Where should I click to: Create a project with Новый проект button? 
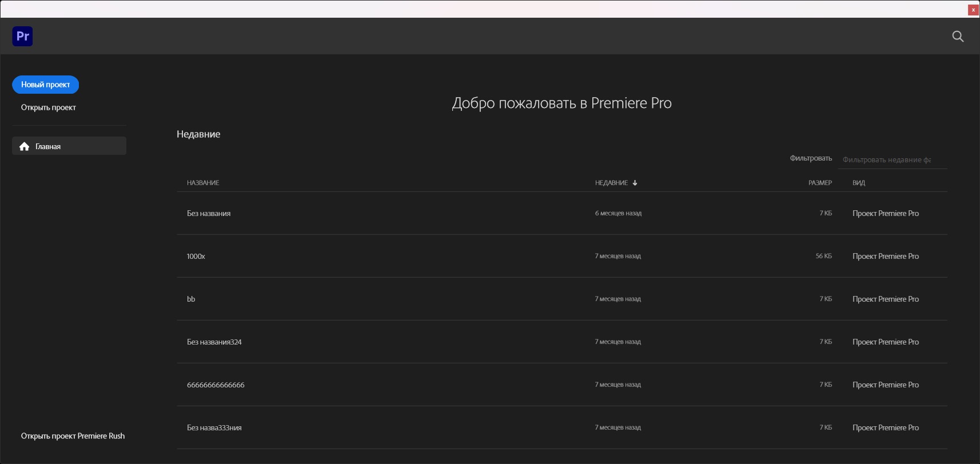(45, 85)
